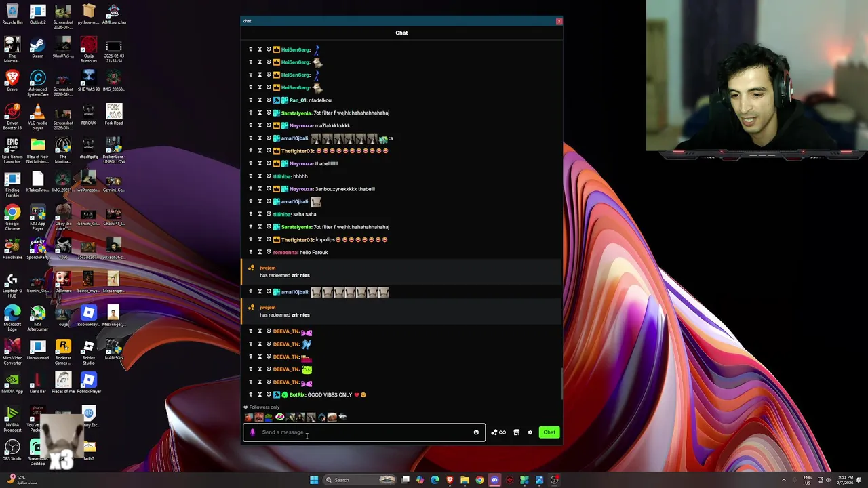
Task: Close the chat popout window
Action: tap(559, 22)
